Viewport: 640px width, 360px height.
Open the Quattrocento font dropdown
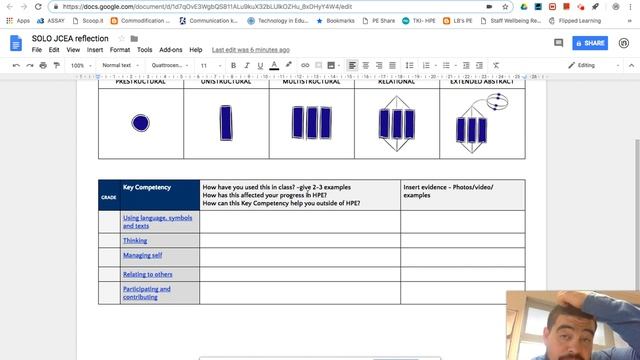point(170,65)
